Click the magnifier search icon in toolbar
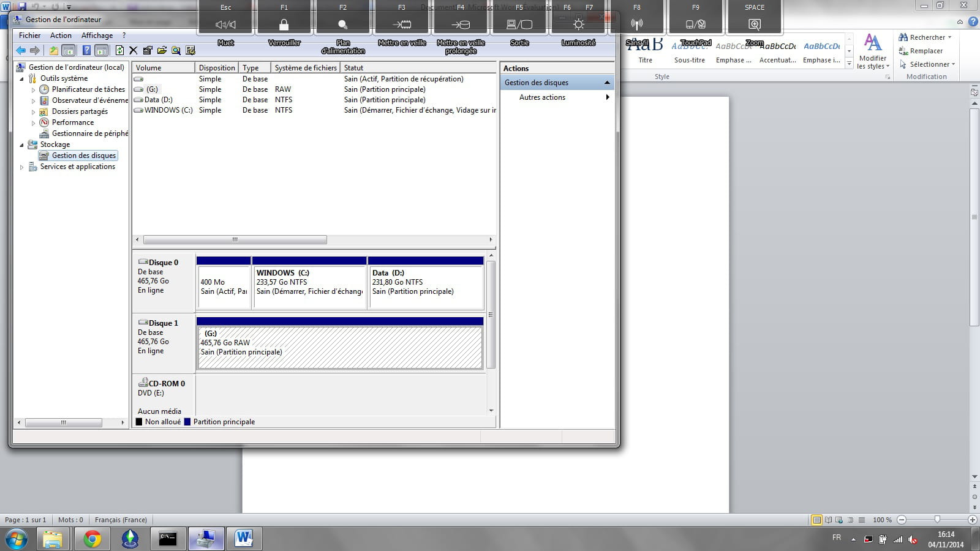The image size is (980, 551). (x=176, y=51)
